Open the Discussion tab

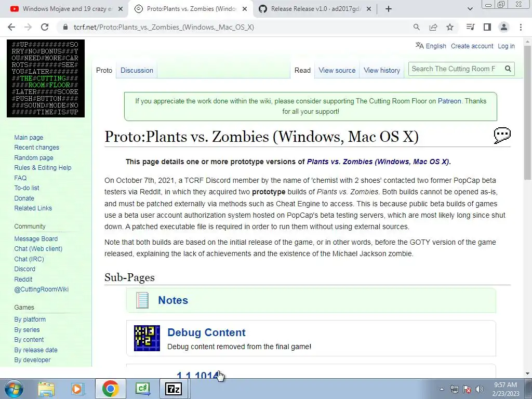[137, 70]
